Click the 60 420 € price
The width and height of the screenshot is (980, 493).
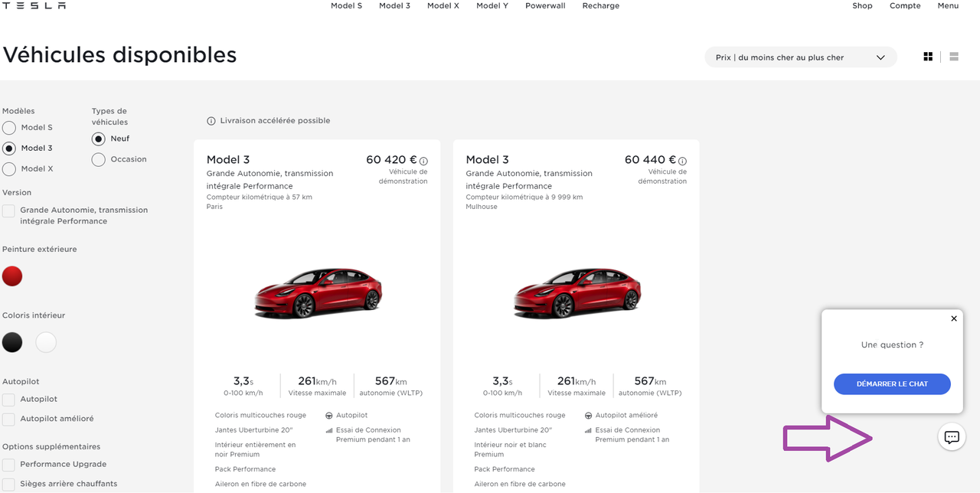[x=391, y=160]
